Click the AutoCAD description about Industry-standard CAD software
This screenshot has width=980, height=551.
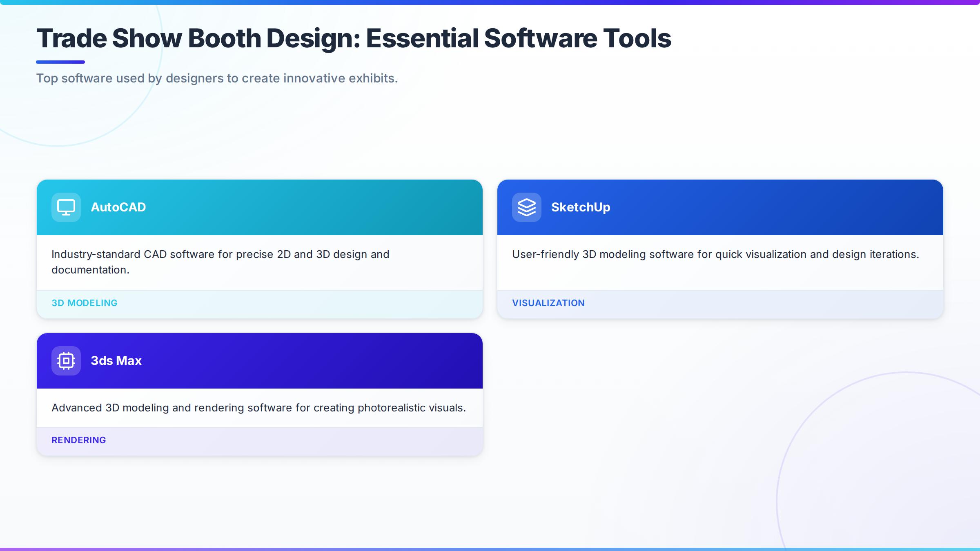point(220,262)
